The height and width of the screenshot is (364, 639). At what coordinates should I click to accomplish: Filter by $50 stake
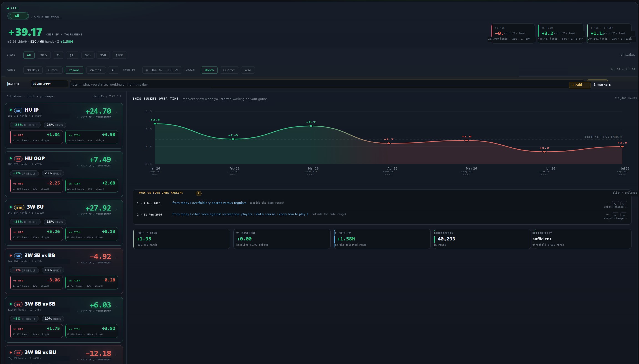[x=103, y=55]
